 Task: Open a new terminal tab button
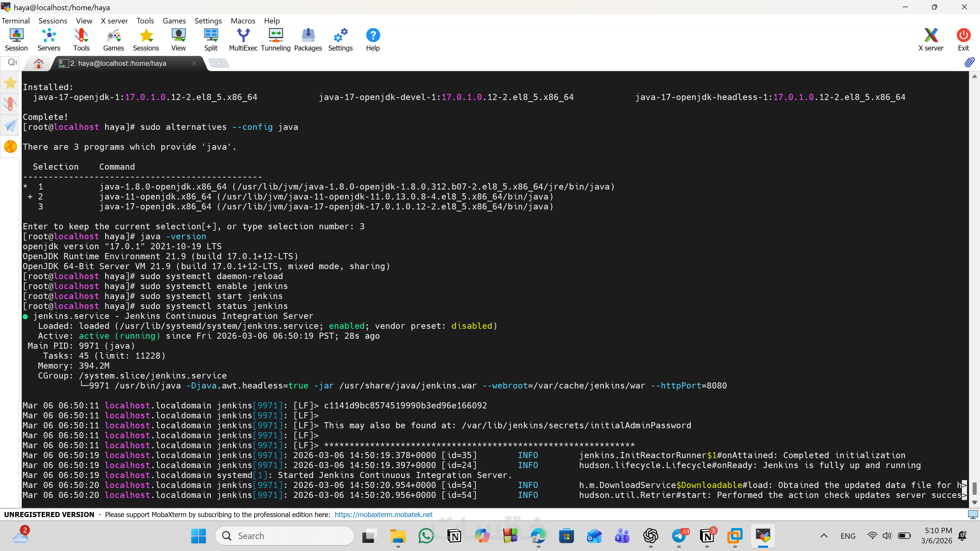tap(219, 63)
